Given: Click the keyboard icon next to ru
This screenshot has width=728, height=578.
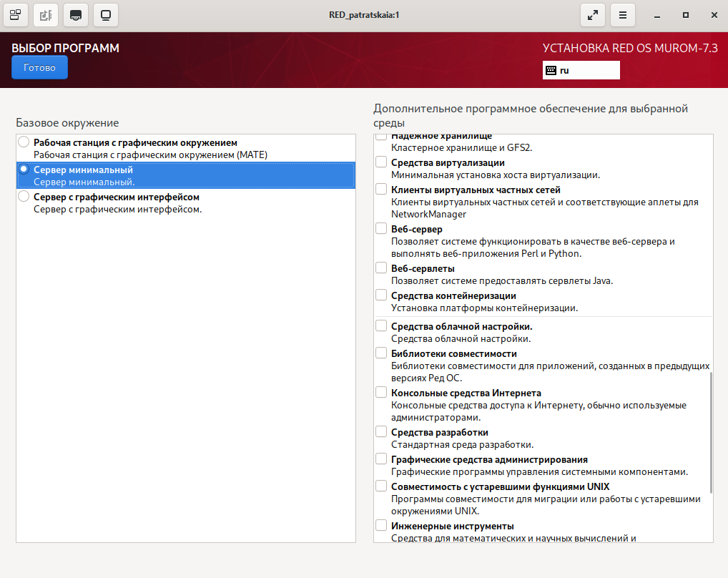Looking at the screenshot, I should [551, 71].
